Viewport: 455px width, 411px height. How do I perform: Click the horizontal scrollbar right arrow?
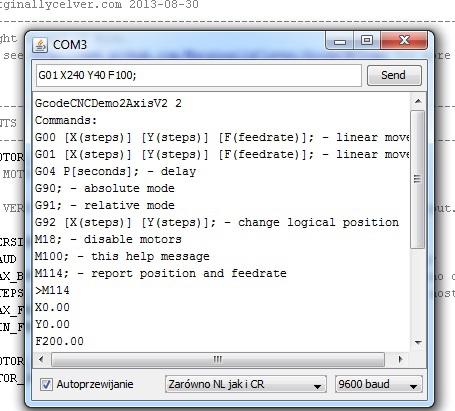400,359
